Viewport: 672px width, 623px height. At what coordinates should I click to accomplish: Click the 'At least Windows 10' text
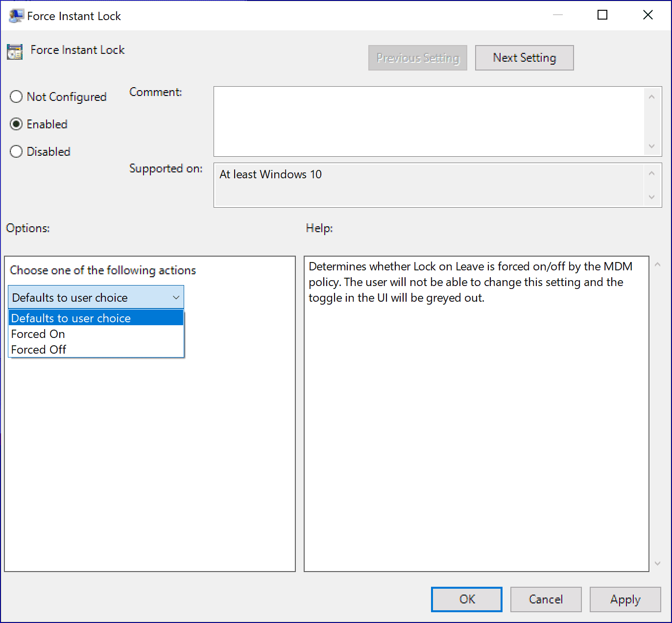pyautogui.click(x=270, y=174)
